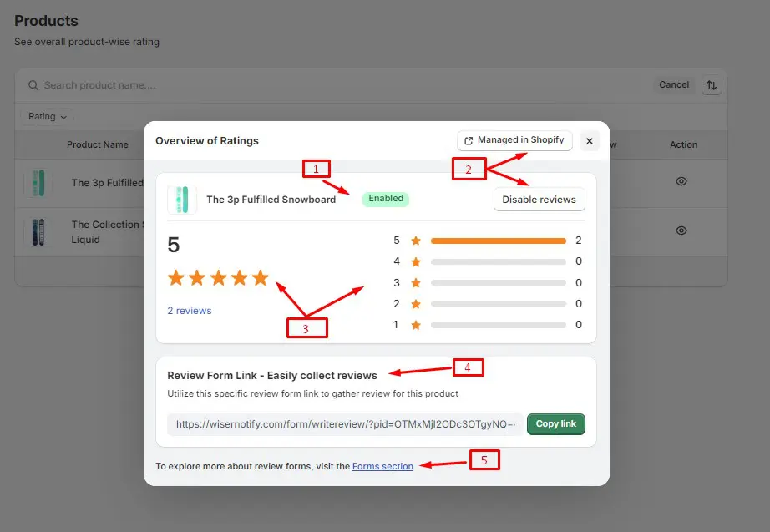Click the search magnifier icon

33,85
